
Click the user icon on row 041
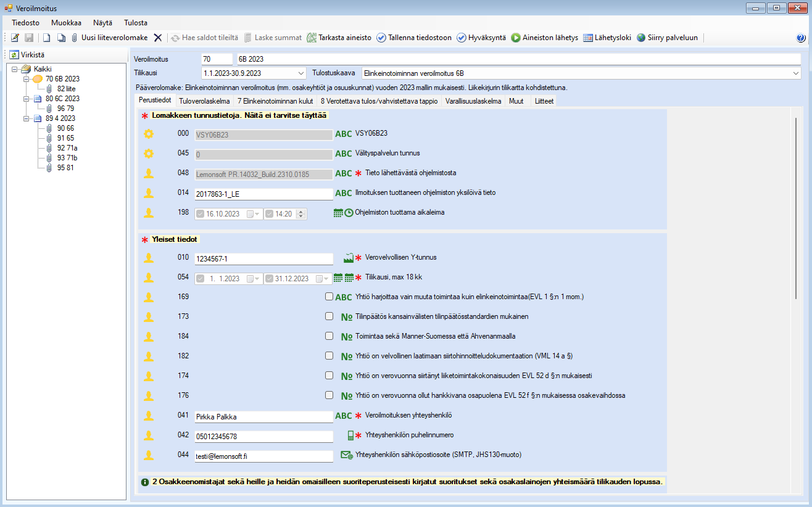148,416
